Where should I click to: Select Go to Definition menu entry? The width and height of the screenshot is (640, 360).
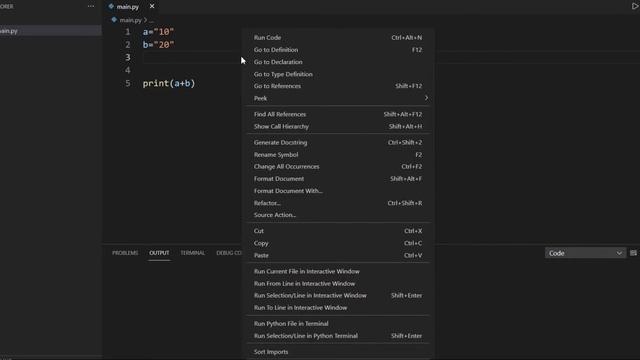(338, 50)
